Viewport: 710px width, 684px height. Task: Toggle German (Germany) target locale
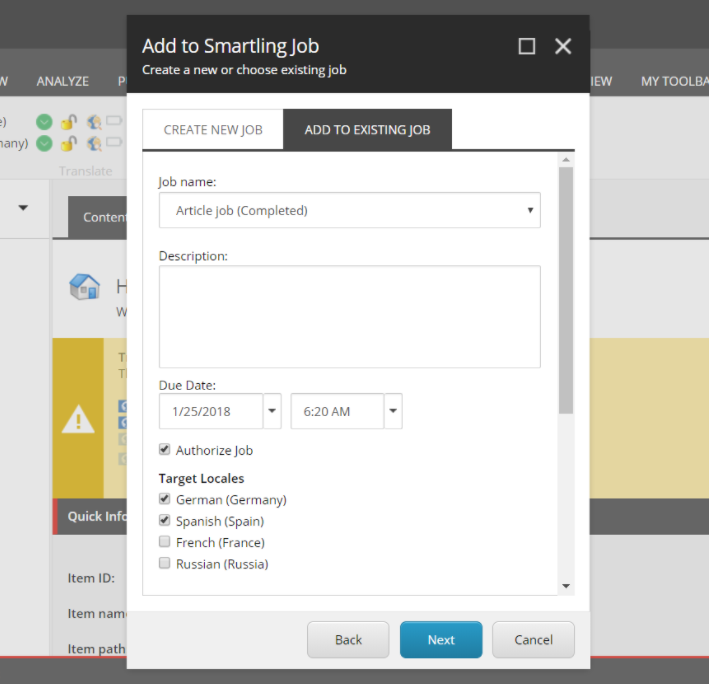pyautogui.click(x=164, y=499)
